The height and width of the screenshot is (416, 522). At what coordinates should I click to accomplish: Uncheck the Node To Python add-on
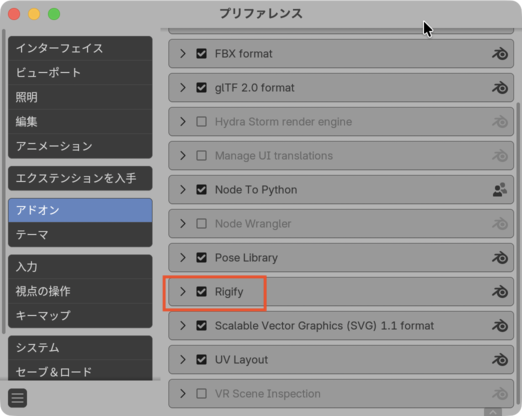[201, 190]
